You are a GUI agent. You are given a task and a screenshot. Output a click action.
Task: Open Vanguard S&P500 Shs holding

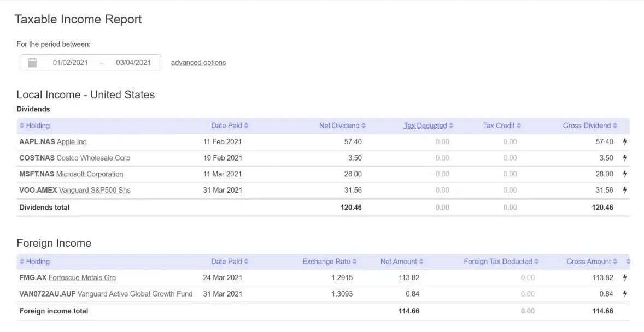95,190
